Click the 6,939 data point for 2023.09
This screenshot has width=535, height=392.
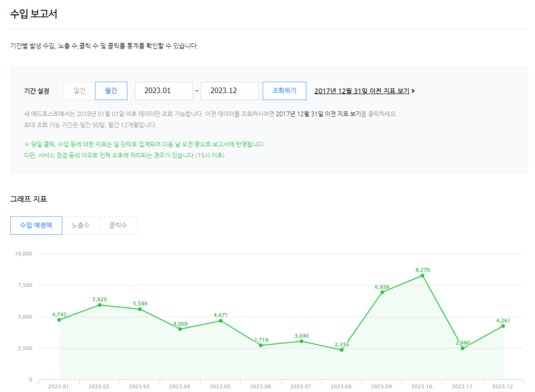coord(382,292)
